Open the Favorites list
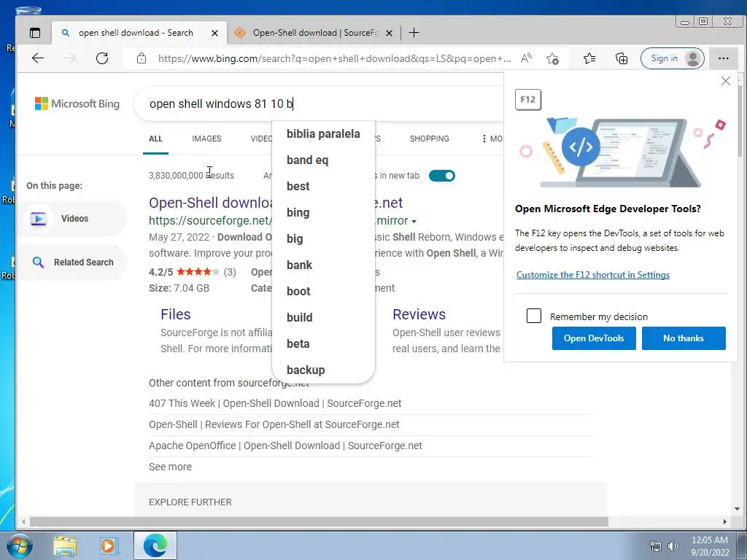747x560 pixels. tap(589, 58)
